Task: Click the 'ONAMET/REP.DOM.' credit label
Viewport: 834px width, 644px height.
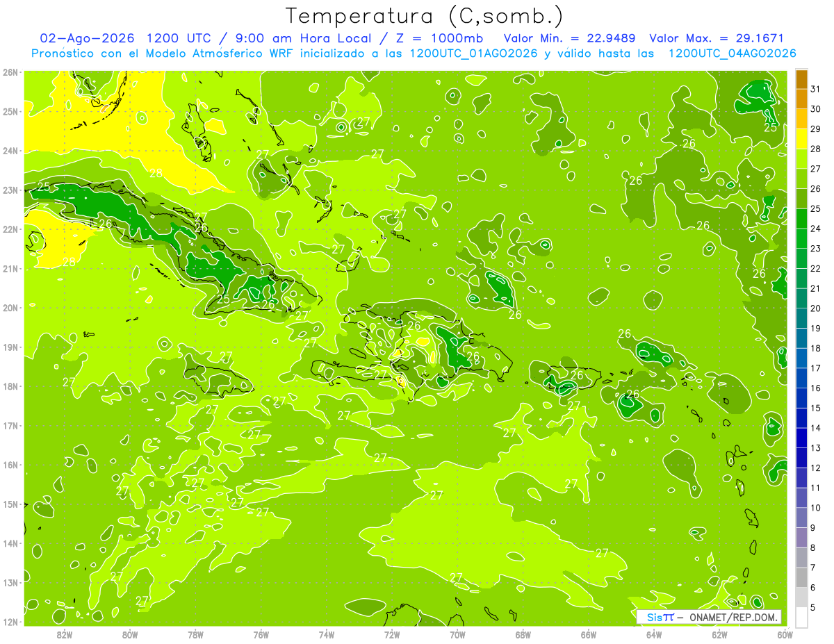Action: coord(733,617)
